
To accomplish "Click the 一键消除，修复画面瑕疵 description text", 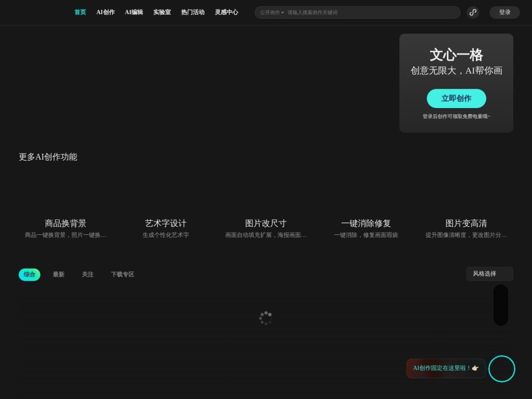I will click(366, 235).
